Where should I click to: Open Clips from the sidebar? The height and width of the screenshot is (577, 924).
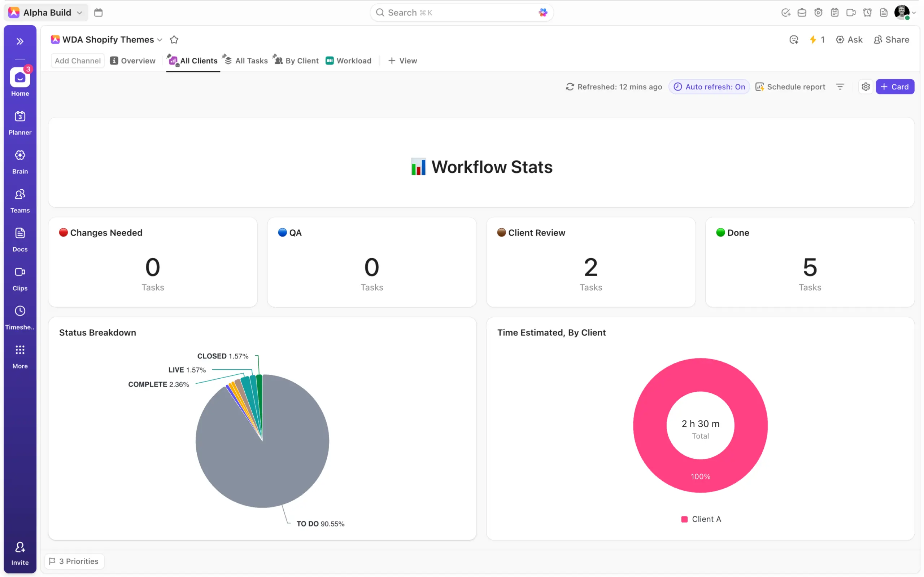tap(20, 272)
